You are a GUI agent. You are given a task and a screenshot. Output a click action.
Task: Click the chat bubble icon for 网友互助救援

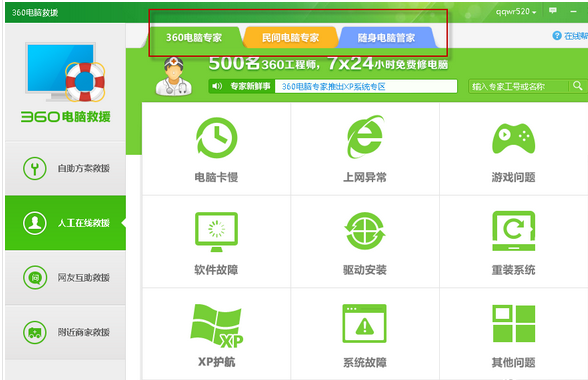coord(35,278)
